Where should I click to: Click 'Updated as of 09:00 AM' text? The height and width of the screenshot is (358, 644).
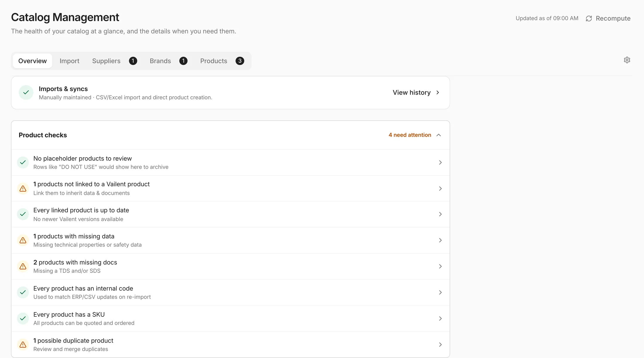coord(547,18)
